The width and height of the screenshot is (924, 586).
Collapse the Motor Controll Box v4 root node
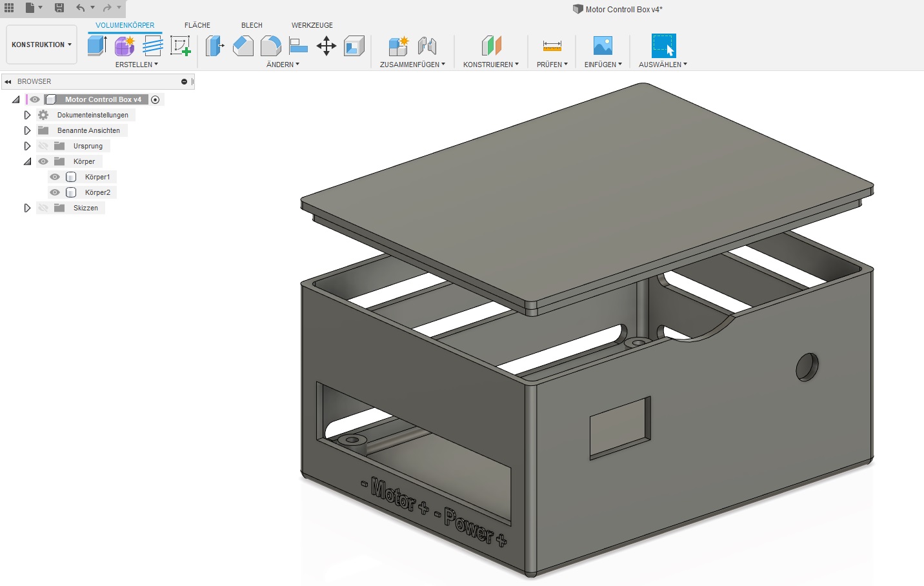click(15, 99)
